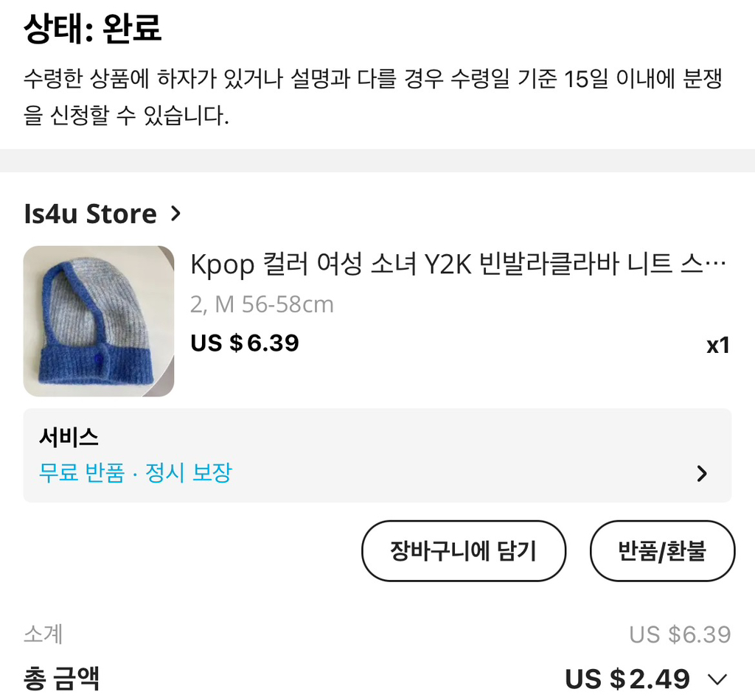Screen dimensions: 755x700
Task: Click the 반품/환불 refund button
Action: tap(662, 550)
